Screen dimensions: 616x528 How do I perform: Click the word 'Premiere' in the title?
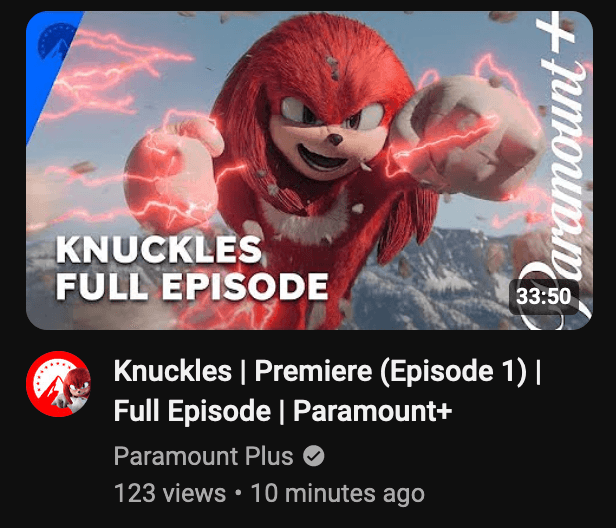[x=313, y=371]
